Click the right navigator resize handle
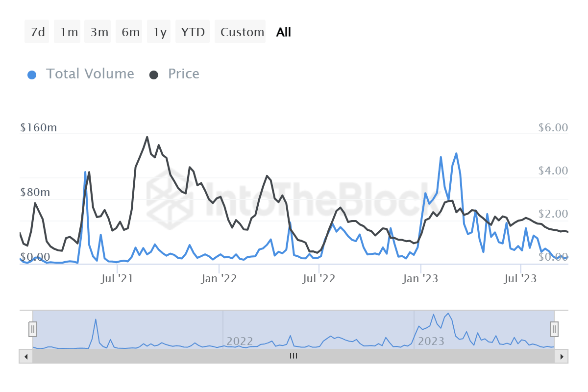 point(554,329)
